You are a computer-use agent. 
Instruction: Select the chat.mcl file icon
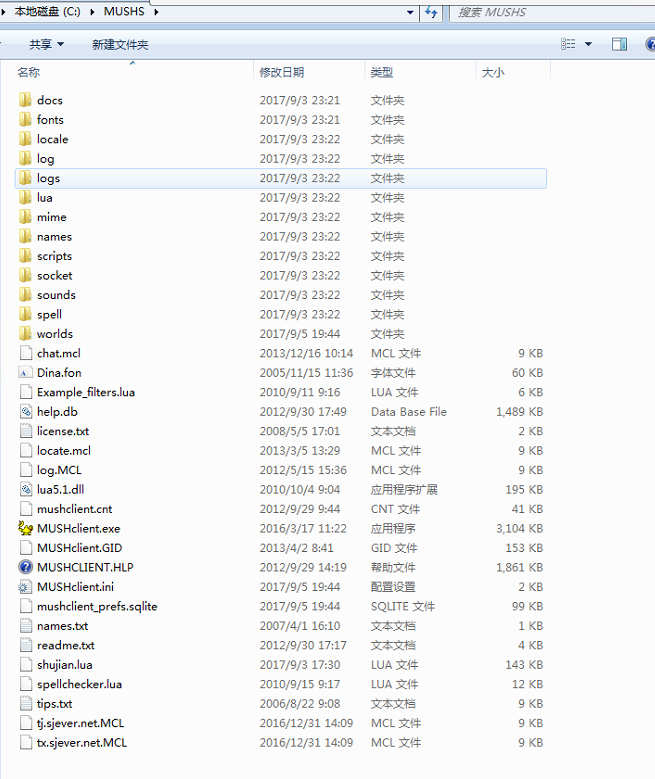coord(25,353)
